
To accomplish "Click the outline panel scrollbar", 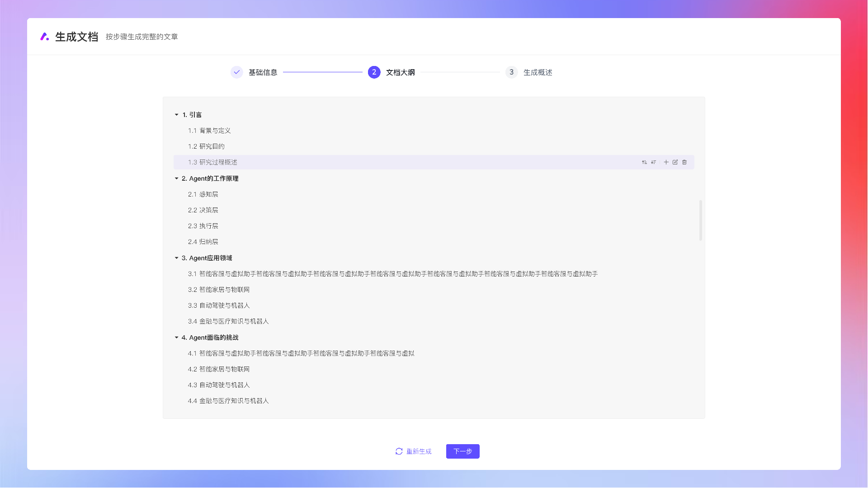I will tap(701, 221).
